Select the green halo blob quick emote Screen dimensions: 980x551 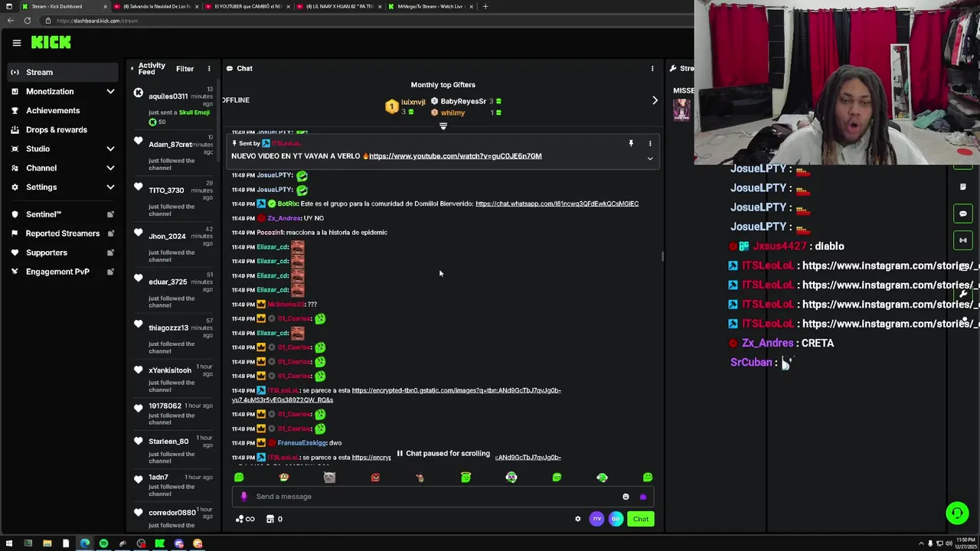pyautogui.click(x=465, y=478)
